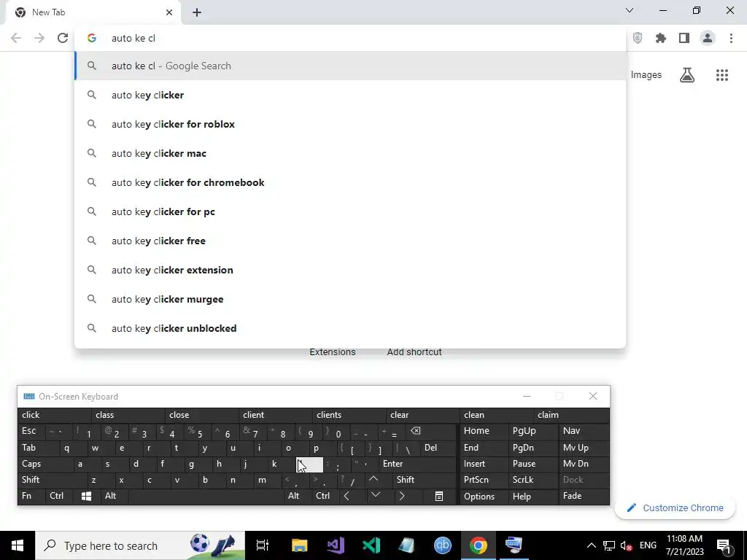Open the Images link
Screen dimensions: 747x560
[646, 75]
